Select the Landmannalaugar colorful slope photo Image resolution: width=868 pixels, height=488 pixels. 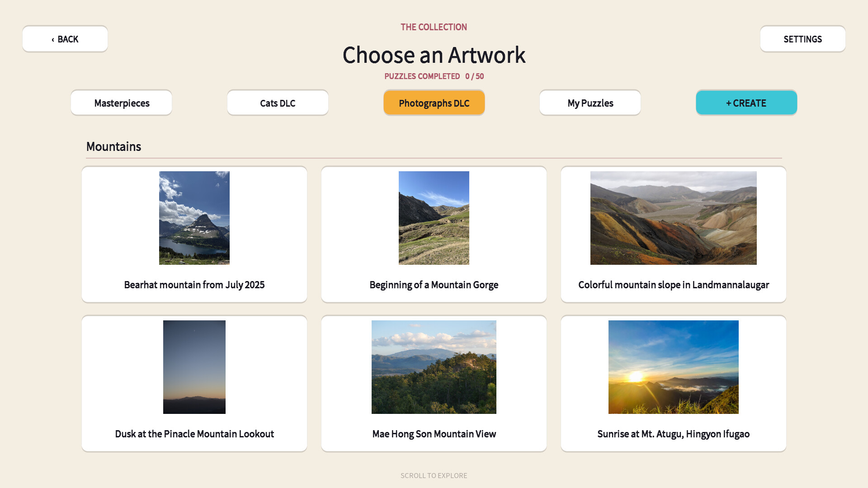click(x=674, y=218)
